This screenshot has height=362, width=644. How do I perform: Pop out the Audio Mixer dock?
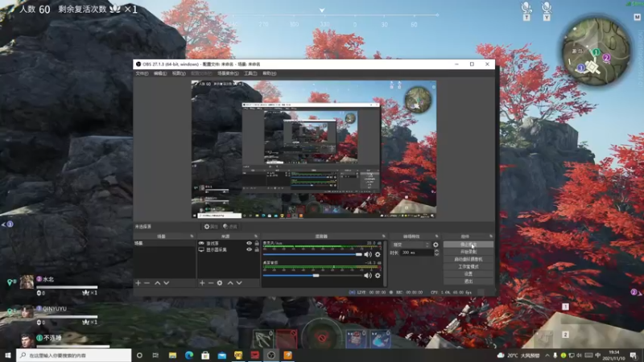click(384, 237)
